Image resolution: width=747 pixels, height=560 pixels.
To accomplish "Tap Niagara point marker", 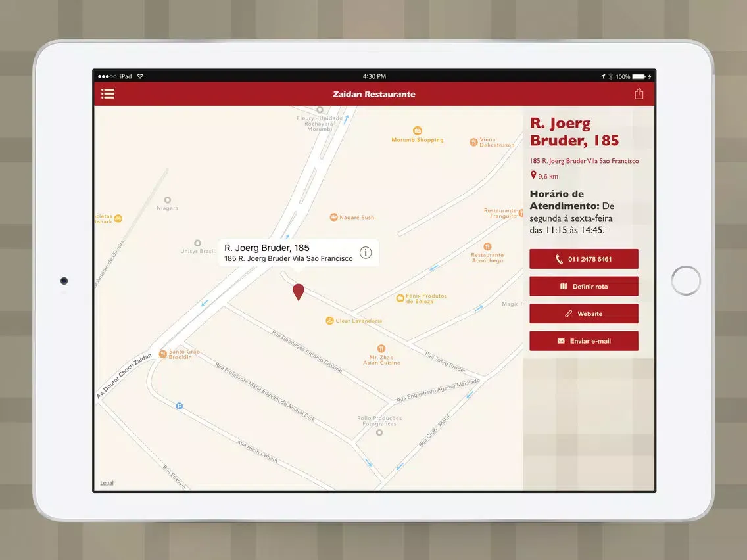I will [167, 200].
